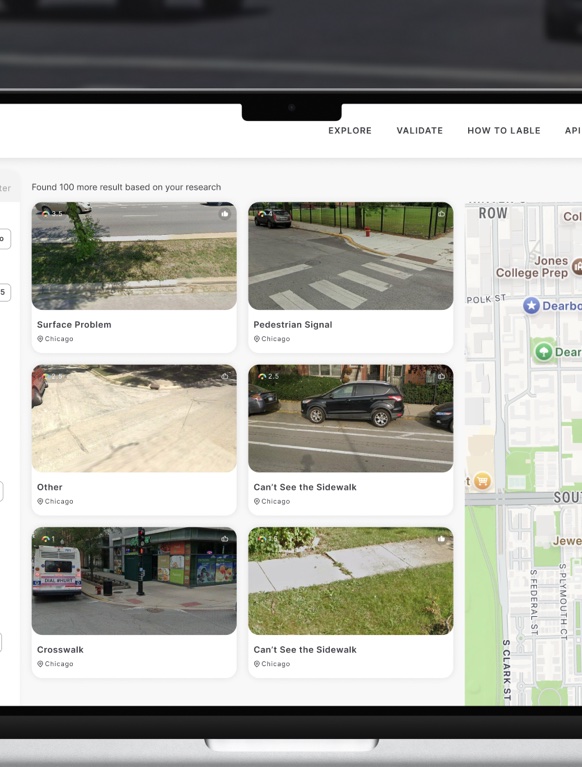Open the Pedestrian Signal crosswalk image
Image resolution: width=582 pixels, height=767 pixels.
click(x=351, y=256)
